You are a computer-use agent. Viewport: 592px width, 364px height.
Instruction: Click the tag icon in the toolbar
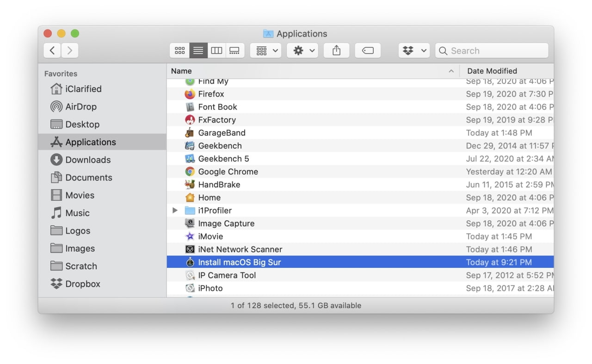pyautogui.click(x=368, y=50)
